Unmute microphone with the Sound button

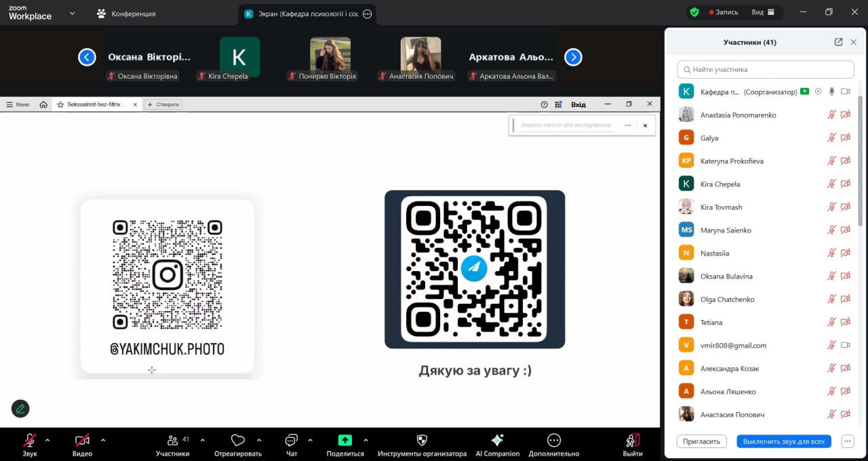(x=30, y=440)
